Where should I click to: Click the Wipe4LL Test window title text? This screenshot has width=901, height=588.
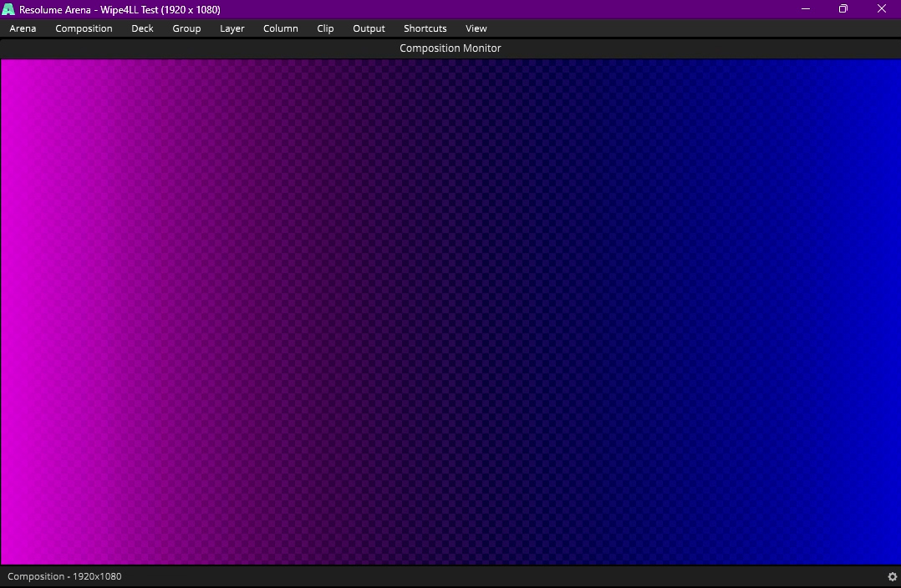(x=160, y=10)
